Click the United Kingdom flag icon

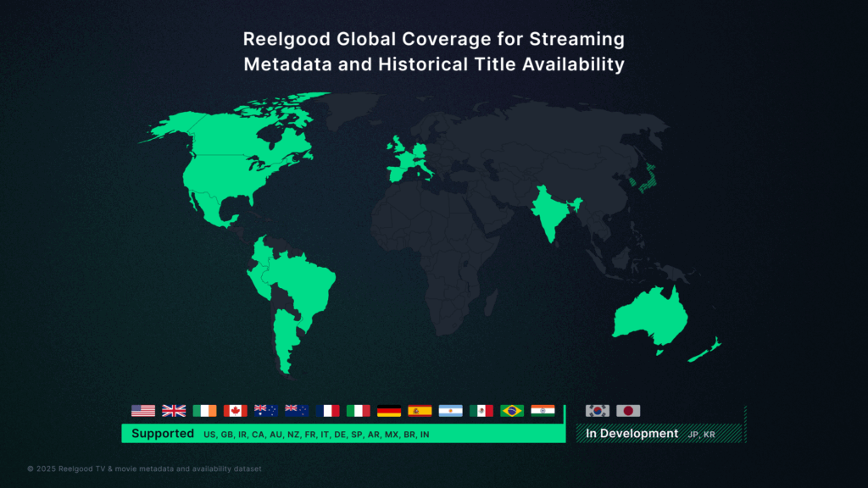pos(172,412)
